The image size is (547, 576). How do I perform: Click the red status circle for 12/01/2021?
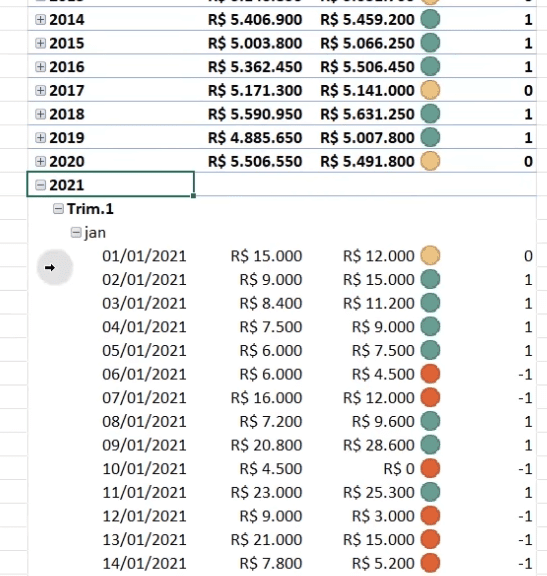pos(430,516)
